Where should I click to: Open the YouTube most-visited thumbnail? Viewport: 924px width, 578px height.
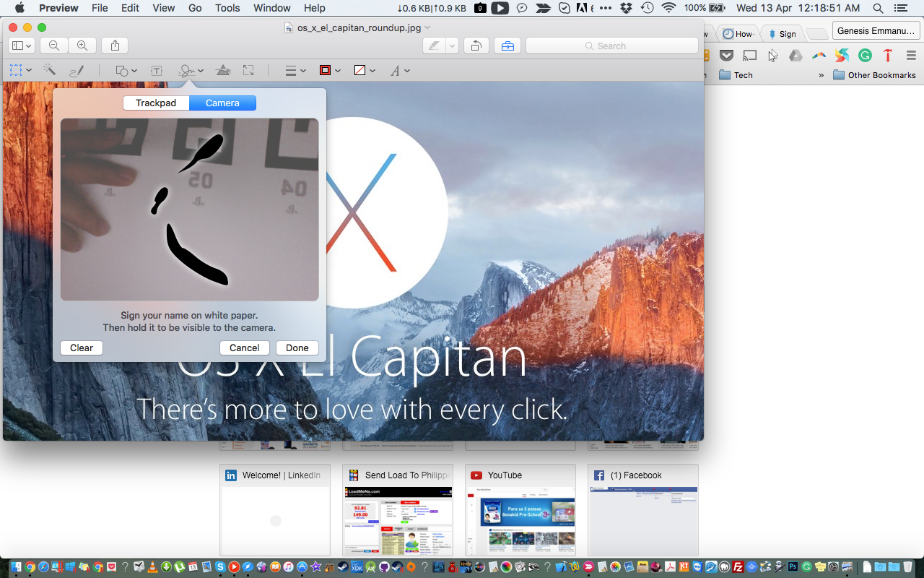(x=520, y=510)
